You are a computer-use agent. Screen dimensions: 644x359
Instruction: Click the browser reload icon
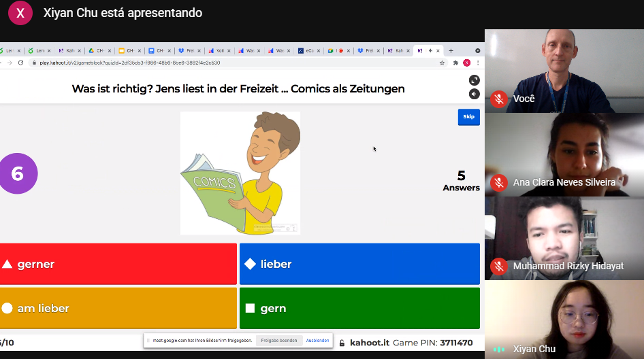click(20, 63)
